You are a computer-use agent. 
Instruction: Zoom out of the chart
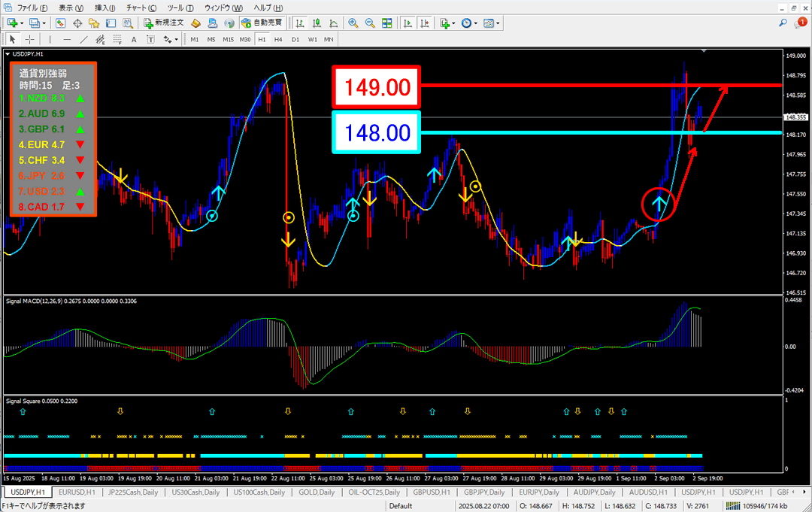370,23
